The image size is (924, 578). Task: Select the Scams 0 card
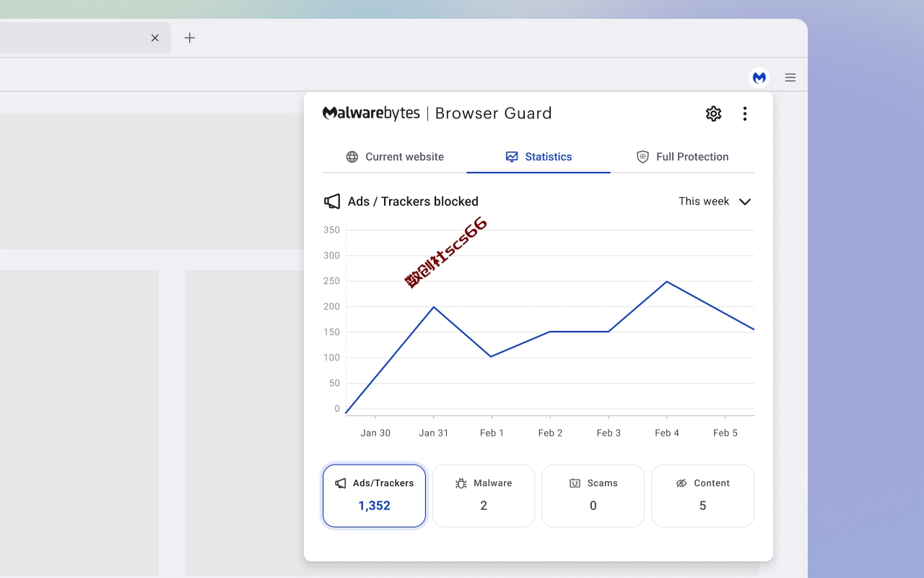click(593, 496)
